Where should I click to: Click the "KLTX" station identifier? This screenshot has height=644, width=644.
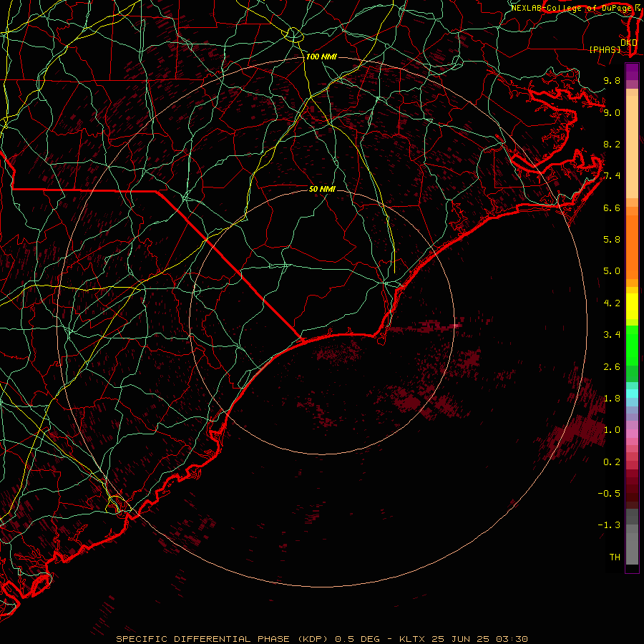(413, 639)
